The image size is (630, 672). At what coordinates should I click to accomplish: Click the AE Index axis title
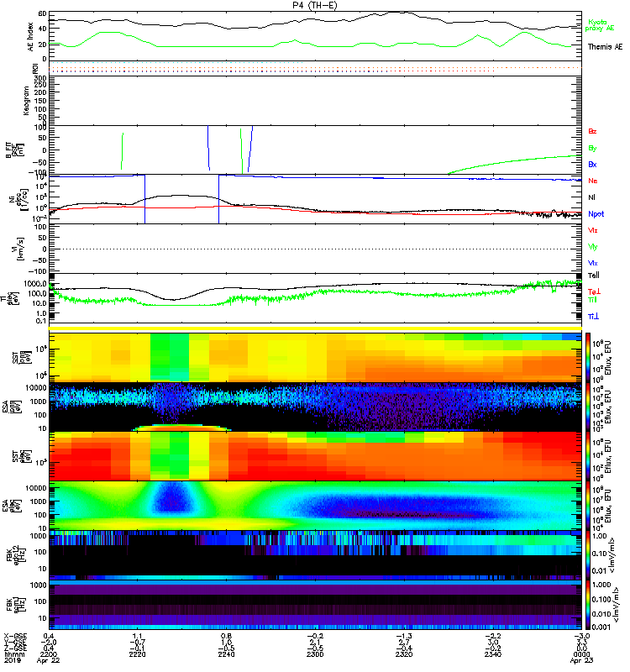tap(30, 37)
